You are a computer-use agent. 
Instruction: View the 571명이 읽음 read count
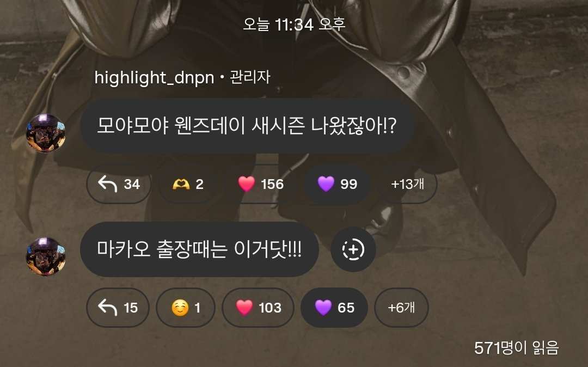[516, 348]
